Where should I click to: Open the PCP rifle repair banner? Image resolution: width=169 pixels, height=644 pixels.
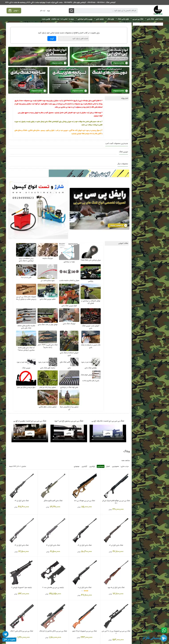tap(99, 209)
